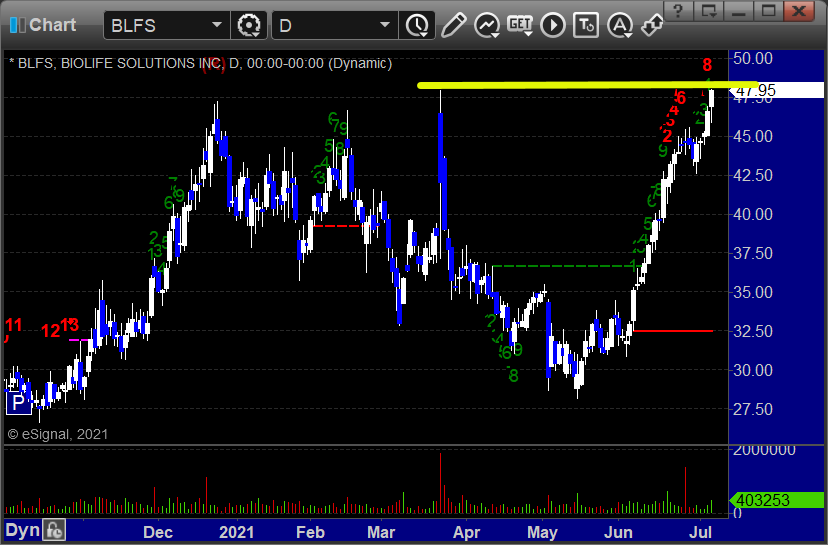
Task: Click the 32.50 price axis label
Action: tap(753, 331)
